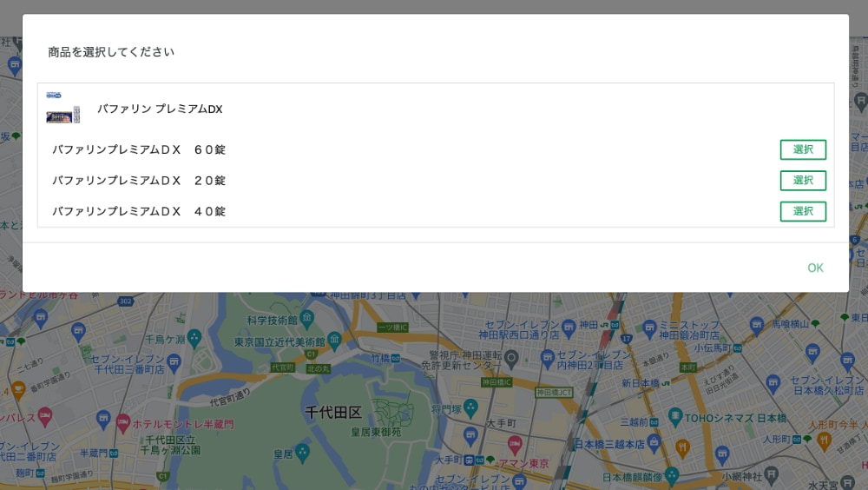
Task: Click 大手町 station label on map
Action: pyautogui.click(x=501, y=423)
